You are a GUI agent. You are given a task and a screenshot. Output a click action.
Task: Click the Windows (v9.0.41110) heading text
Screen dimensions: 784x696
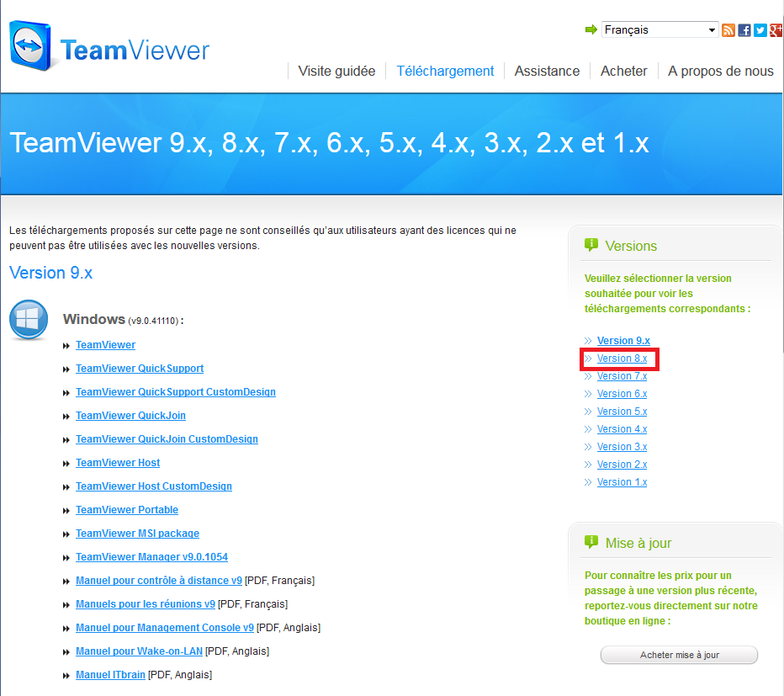click(x=123, y=319)
